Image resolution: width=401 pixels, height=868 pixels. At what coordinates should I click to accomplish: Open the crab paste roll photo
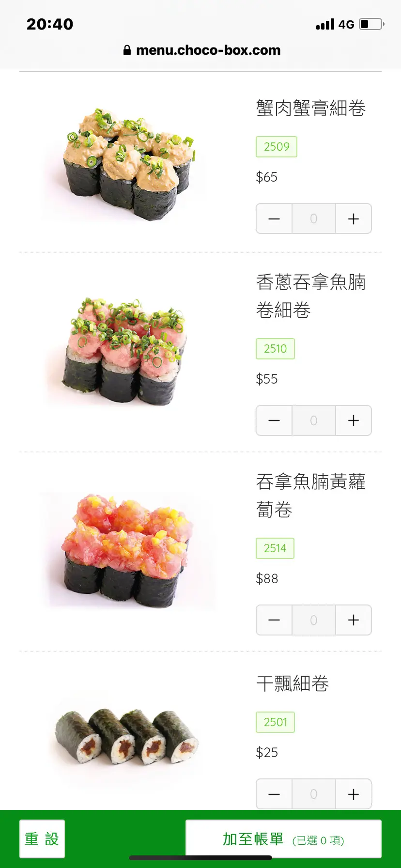pos(128,164)
